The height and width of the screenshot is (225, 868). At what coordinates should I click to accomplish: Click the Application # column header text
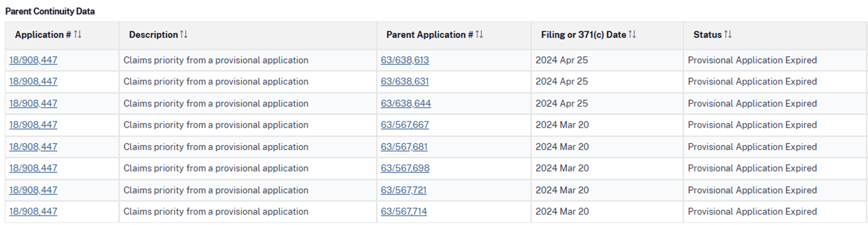point(43,35)
